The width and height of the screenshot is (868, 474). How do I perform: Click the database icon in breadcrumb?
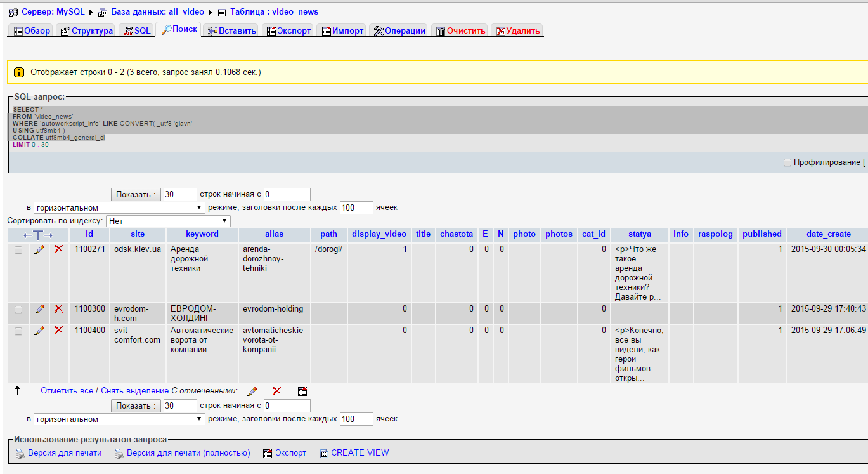pos(103,12)
